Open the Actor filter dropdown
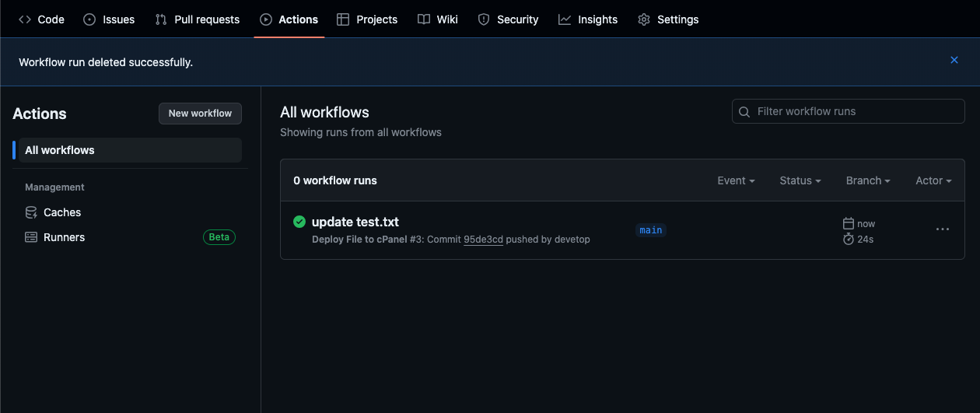Viewport: 980px width, 413px height. (x=933, y=180)
